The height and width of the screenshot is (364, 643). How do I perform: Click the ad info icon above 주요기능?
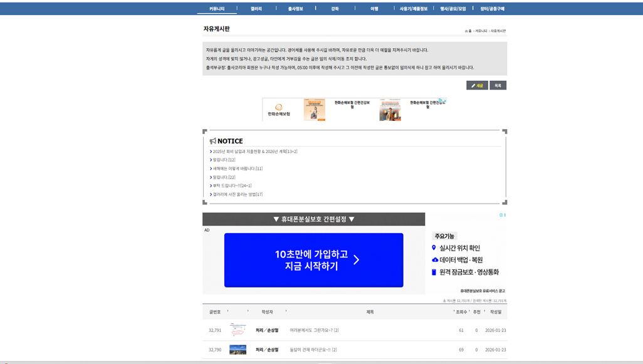tap(501, 215)
